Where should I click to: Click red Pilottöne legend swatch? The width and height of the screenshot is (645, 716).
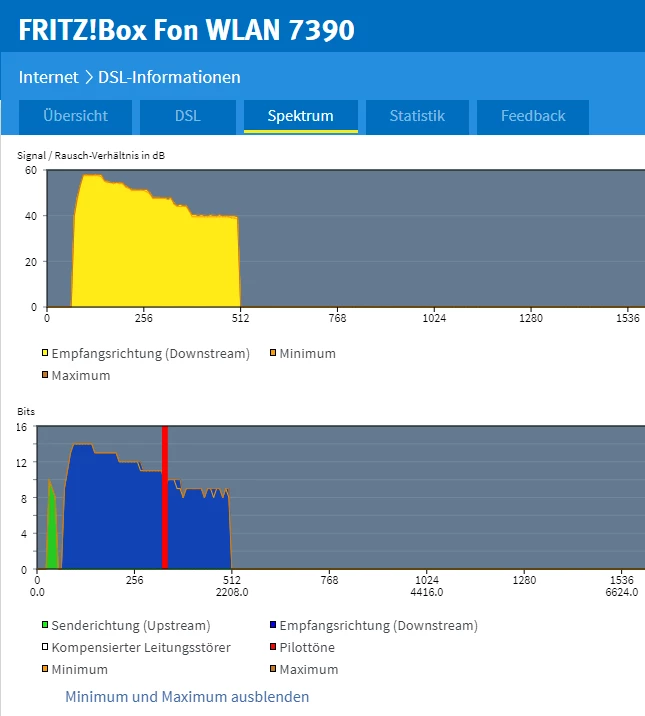273,647
